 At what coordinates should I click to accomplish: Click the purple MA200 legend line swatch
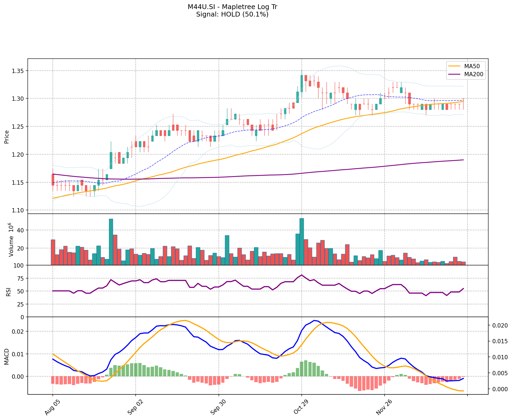(454, 74)
